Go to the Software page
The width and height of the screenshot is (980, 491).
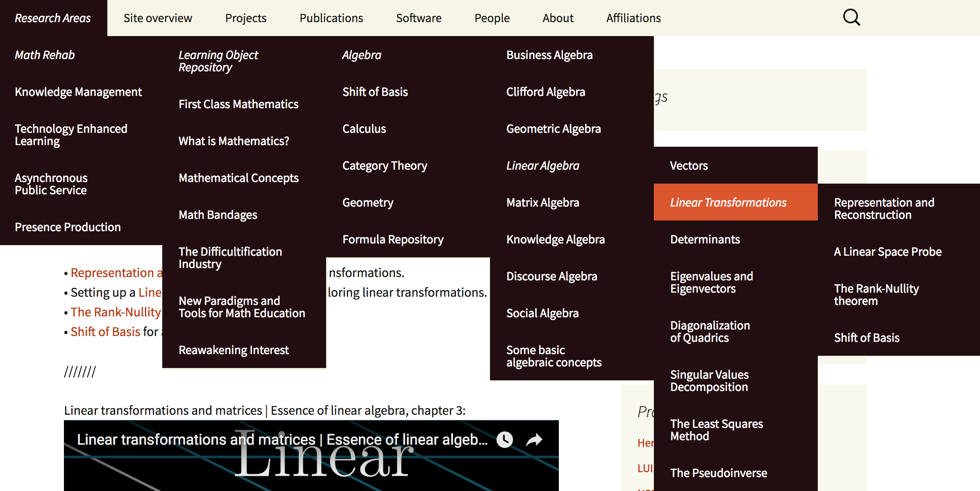click(418, 18)
